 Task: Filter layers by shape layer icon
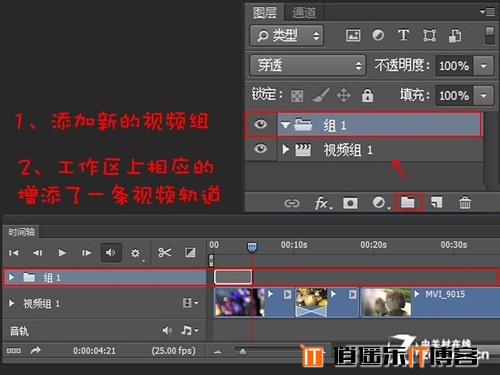click(429, 35)
